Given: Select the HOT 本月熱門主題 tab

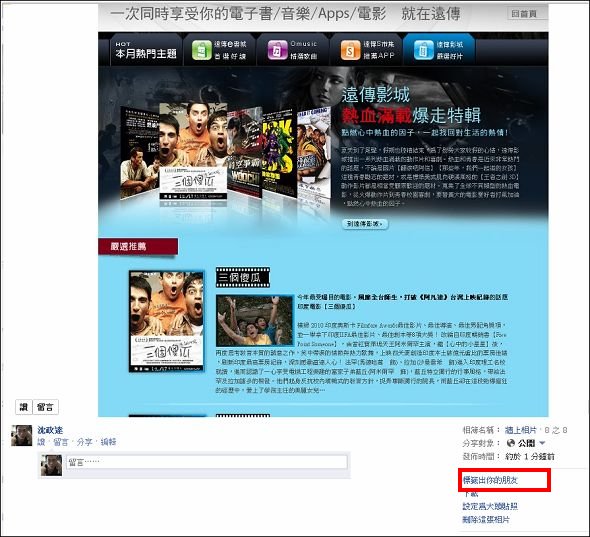Looking at the screenshot, I should coord(146,50).
